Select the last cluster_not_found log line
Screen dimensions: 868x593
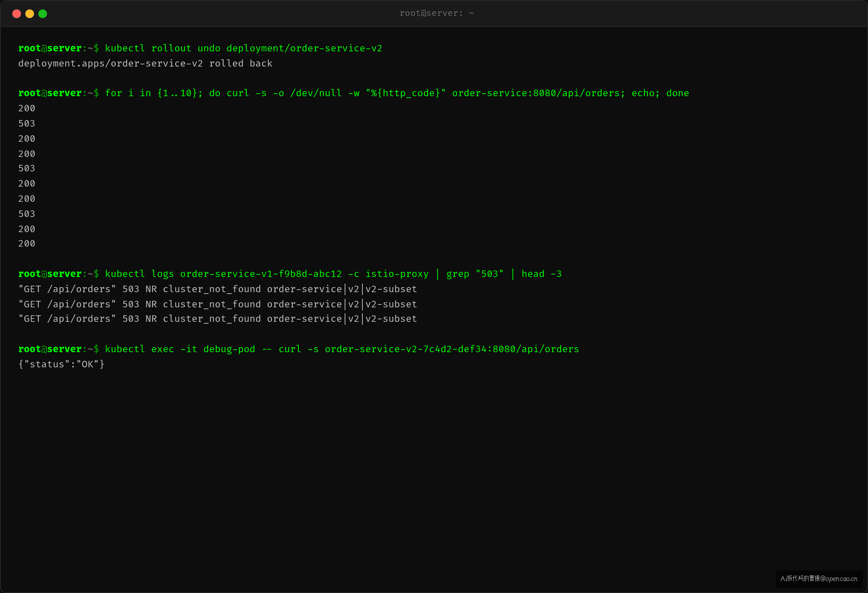(217, 319)
